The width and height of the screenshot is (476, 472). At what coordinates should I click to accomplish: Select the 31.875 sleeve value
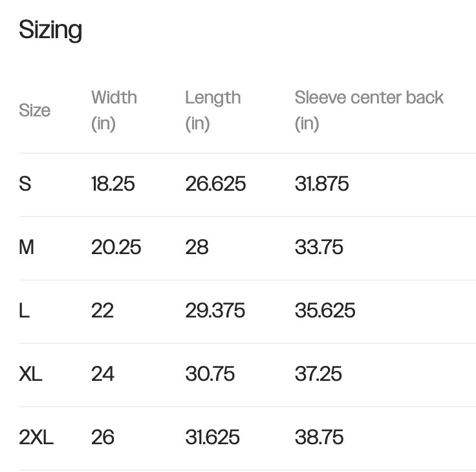[321, 184]
